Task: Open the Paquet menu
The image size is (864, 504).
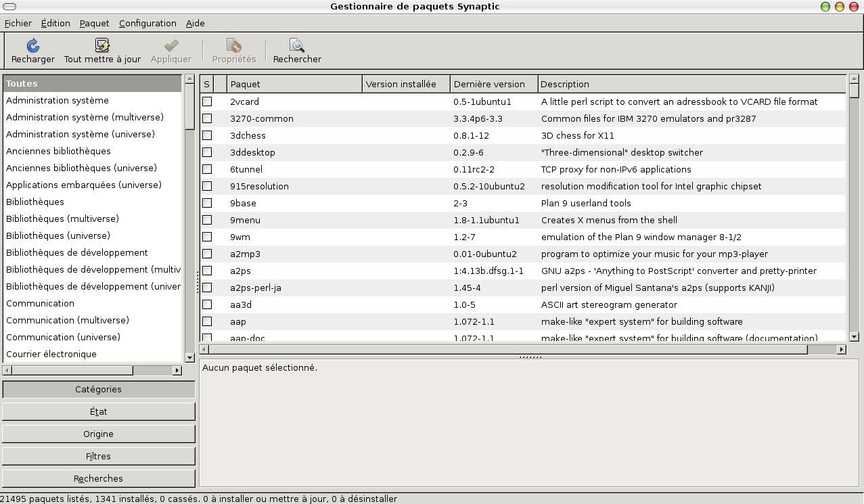Action: pos(94,23)
